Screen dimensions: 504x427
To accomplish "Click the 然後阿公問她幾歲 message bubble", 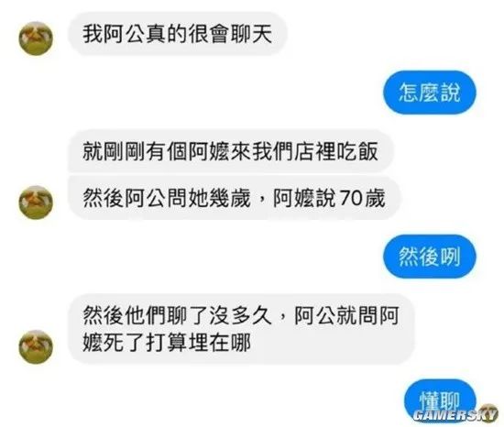I will tap(235, 198).
